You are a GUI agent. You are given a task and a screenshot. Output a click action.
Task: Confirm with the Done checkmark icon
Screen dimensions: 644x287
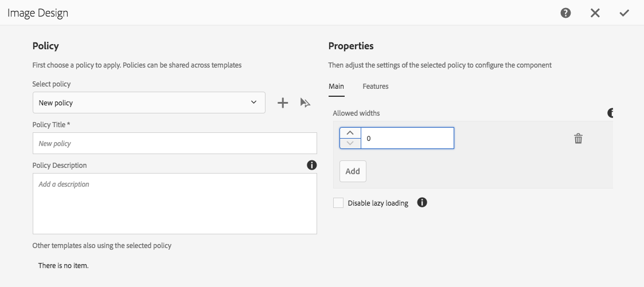point(625,13)
